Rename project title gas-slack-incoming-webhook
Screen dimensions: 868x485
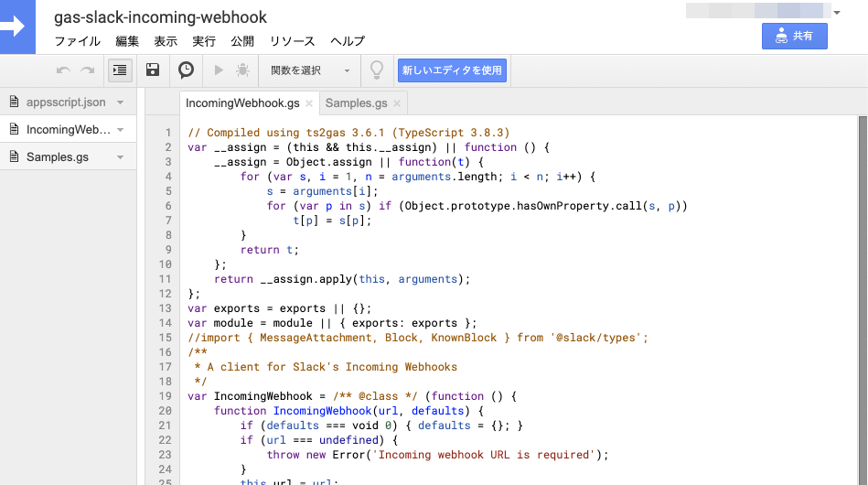click(x=161, y=17)
